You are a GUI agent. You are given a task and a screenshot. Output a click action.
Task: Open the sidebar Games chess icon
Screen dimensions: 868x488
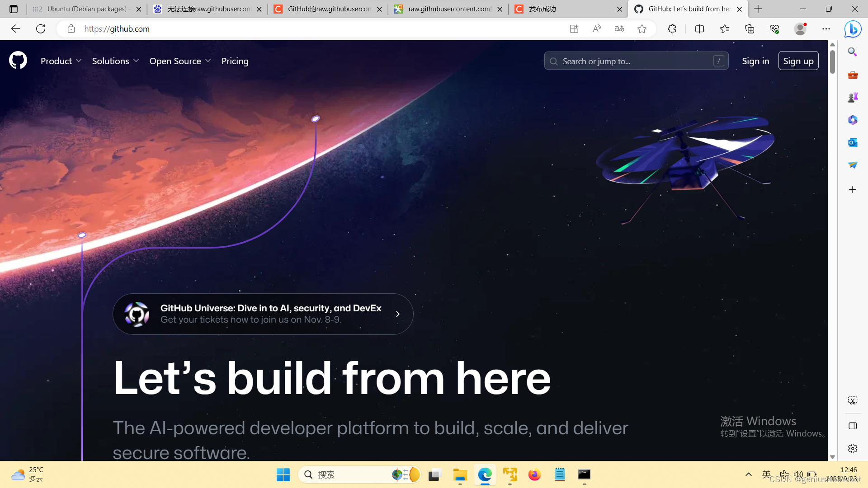point(853,97)
